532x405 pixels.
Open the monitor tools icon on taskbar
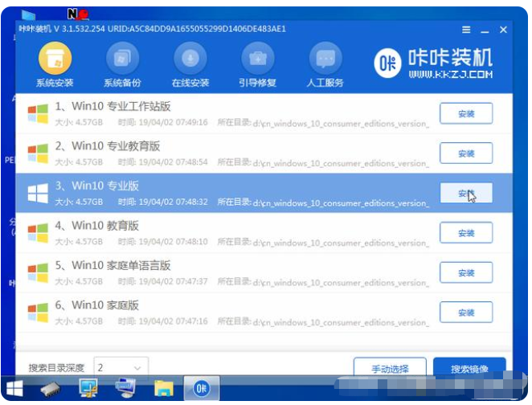pos(88,388)
